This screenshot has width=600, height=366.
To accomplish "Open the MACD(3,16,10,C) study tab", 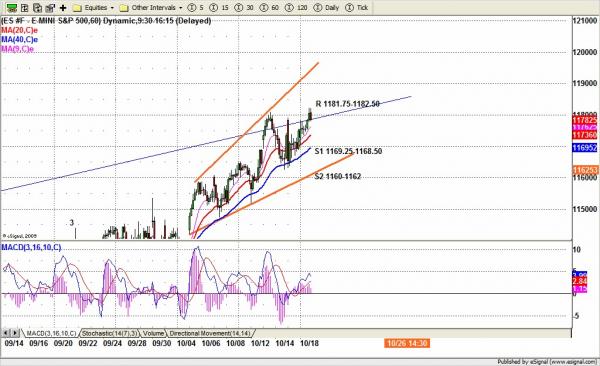I will pyautogui.click(x=51, y=333).
